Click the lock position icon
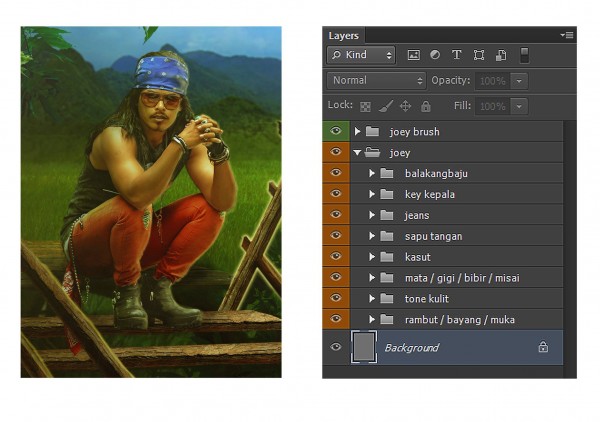The height and width of the screenshot is (422, 600). pos(405,106)
